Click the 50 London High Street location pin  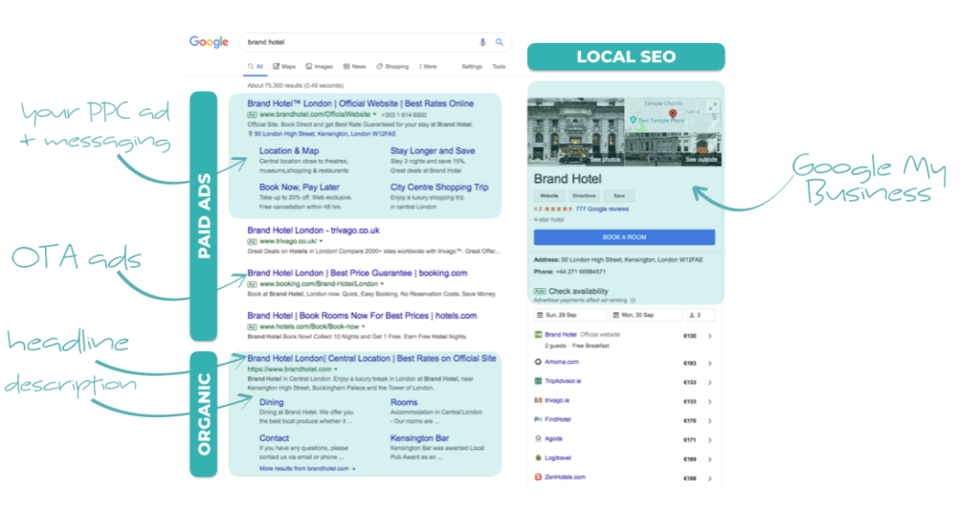tap(251, 134)
